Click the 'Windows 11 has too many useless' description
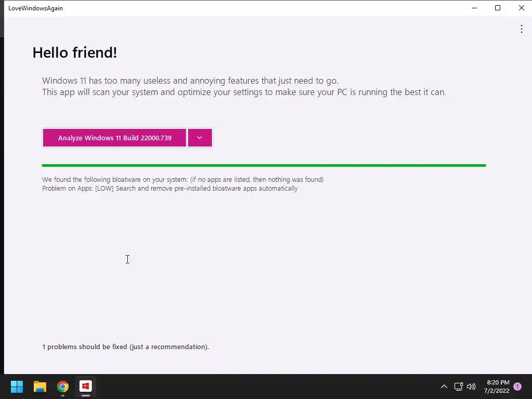Image resolution: width=532 pixels, height=399 pixels. coord(190,81)
